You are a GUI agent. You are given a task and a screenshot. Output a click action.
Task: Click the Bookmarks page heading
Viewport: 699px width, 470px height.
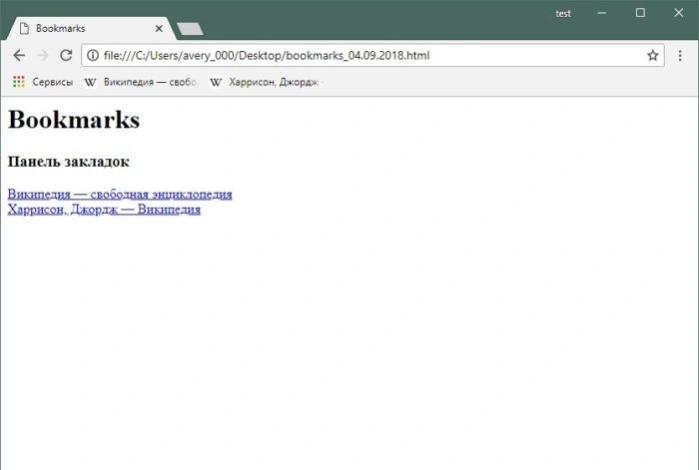74,120
